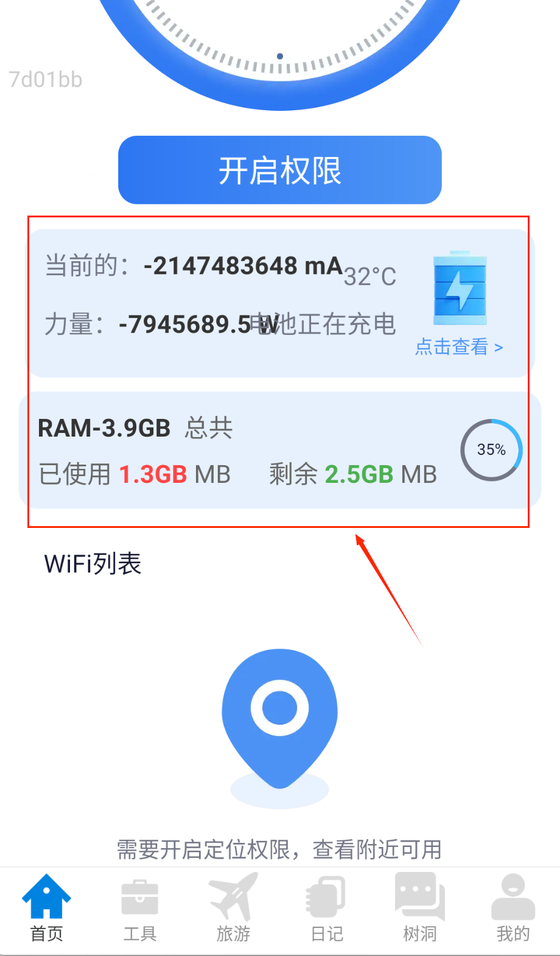Click the WiFi列表 heading

pyautogui.click(x=93, y=564)
